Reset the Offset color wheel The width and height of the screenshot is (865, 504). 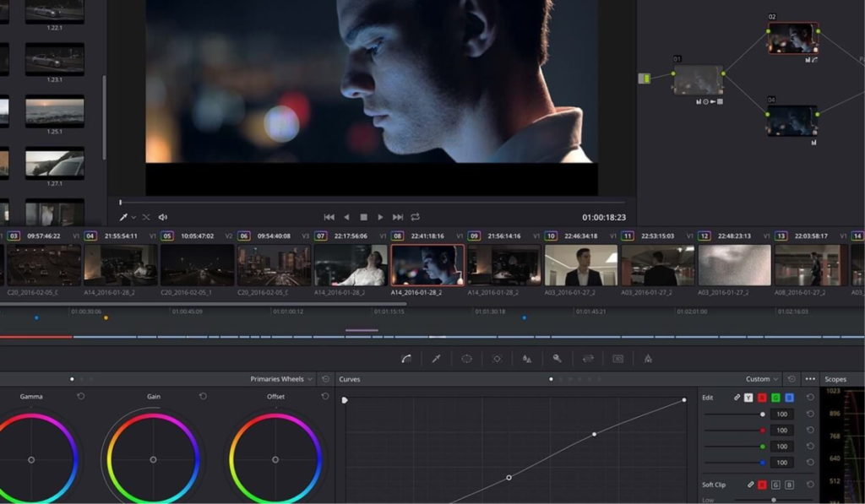click(x=325, y=396)
